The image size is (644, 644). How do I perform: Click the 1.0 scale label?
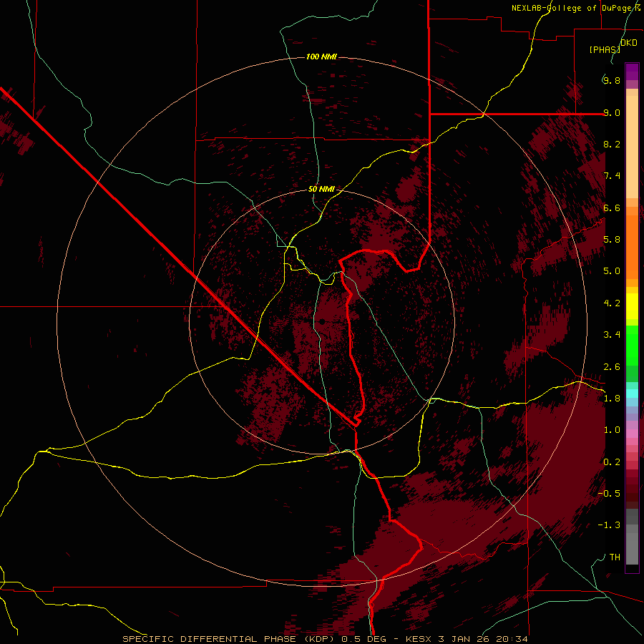pyautogui.click(x=611, y=430)
